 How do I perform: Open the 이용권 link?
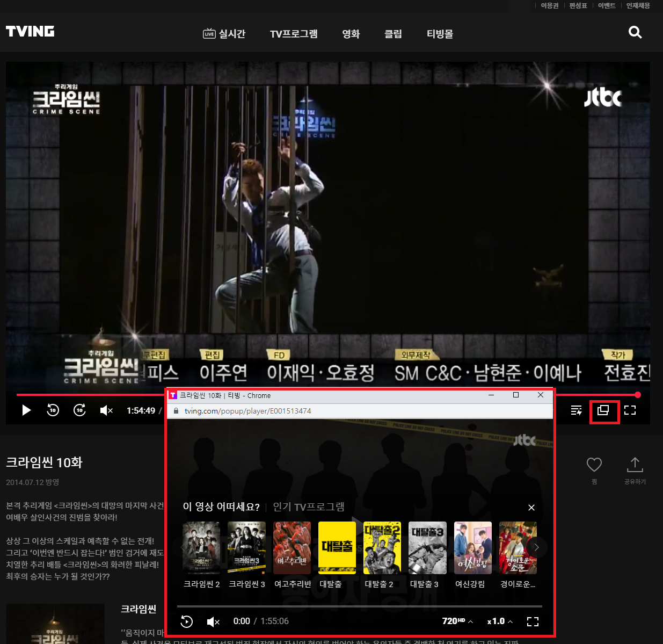pos(549,5)
